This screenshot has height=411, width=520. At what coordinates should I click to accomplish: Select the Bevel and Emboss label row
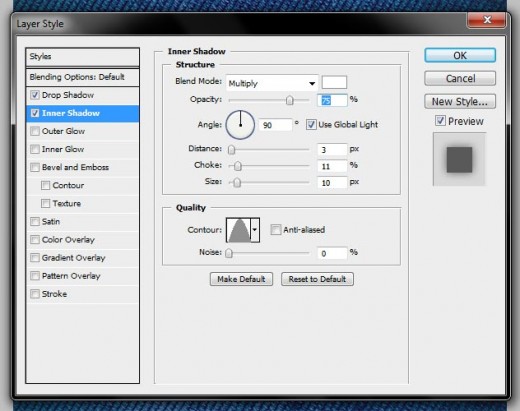tap(82, 167)
